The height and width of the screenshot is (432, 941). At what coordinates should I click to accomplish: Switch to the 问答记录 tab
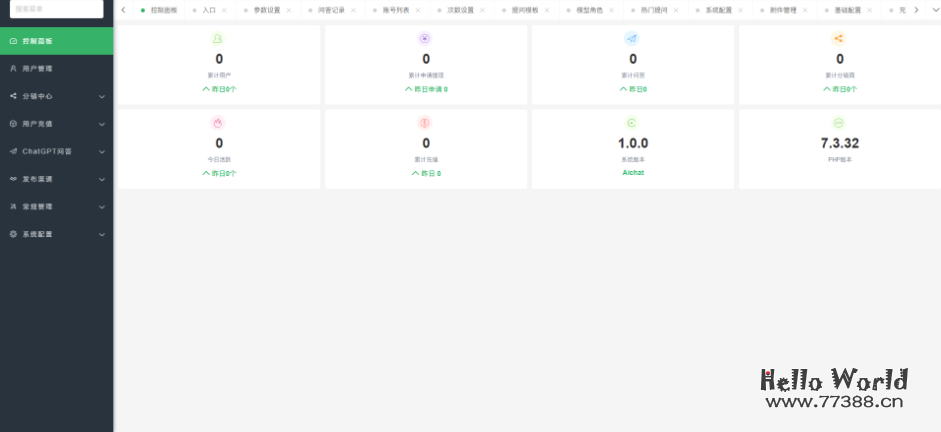pos(331,10)
